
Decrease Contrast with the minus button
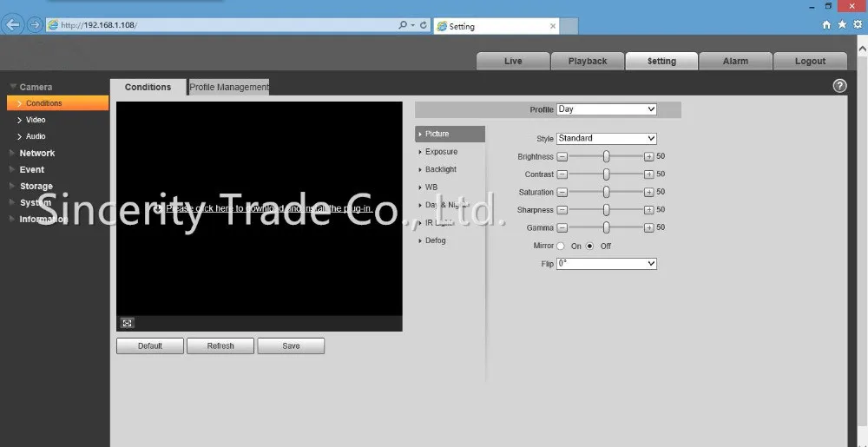click(x=562, y=174)
